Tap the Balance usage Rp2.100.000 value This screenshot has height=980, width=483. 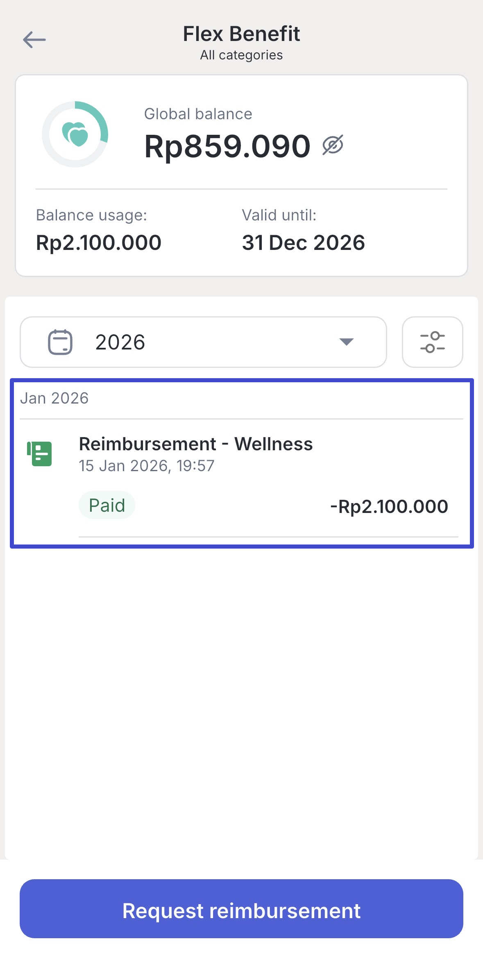pyautogui.click(x=99, y=243)
